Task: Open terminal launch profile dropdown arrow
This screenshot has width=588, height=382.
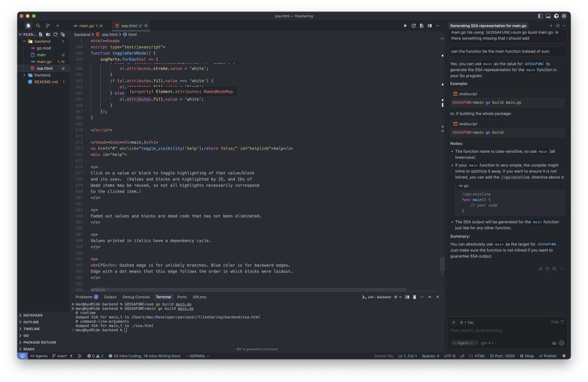Action: (400, 297)
